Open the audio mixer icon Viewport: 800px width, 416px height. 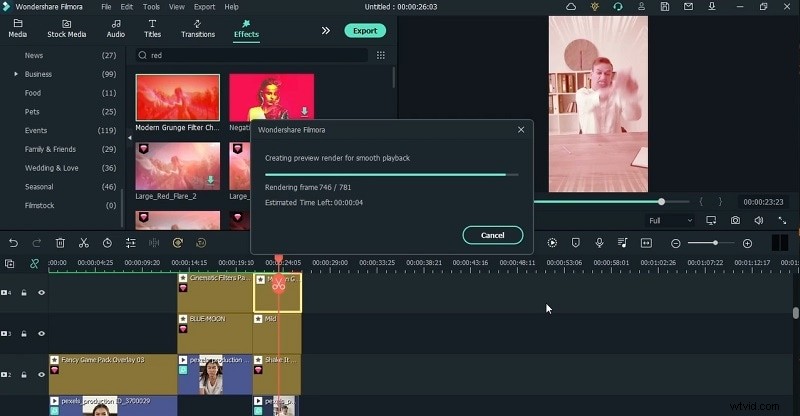click(622, 243)
